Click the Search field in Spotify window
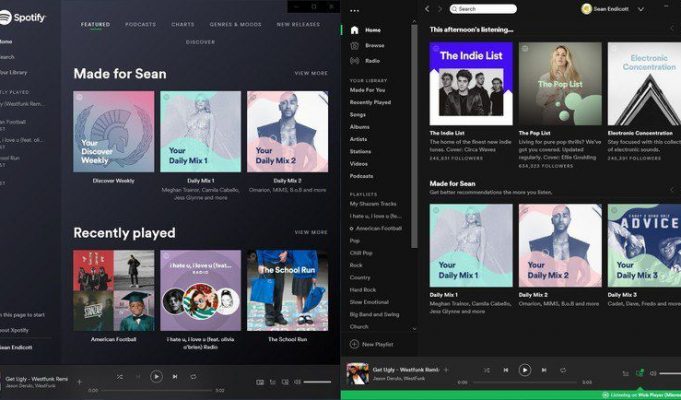The image size is (681, 400). [x=483, y=9]
